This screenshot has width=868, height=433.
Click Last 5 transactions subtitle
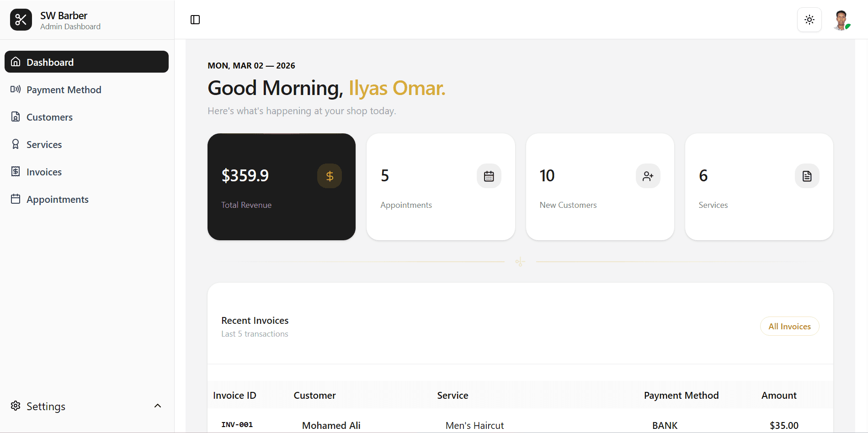point(255,334)
